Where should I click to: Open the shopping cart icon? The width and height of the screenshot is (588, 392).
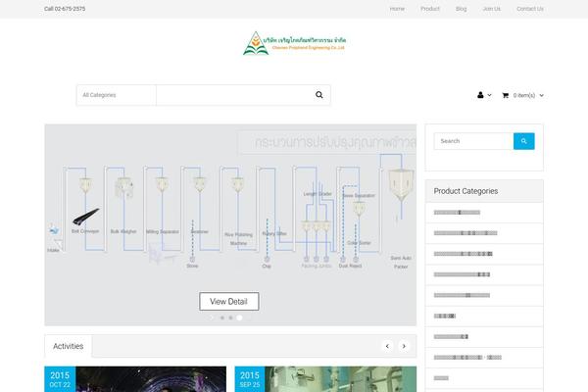[x=505, y=95]
